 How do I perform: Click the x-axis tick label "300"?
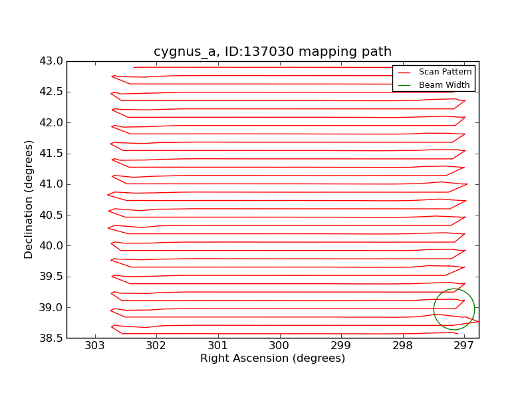(279, 345)
